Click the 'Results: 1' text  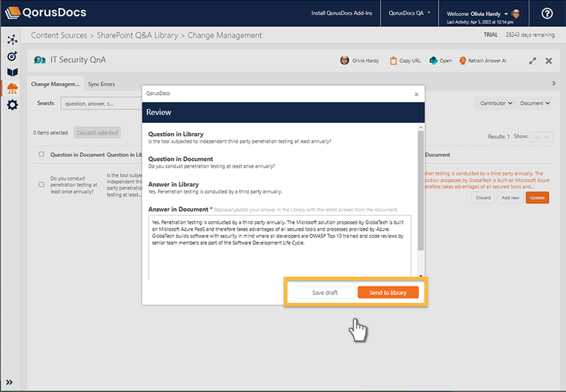tap(499, 137)
